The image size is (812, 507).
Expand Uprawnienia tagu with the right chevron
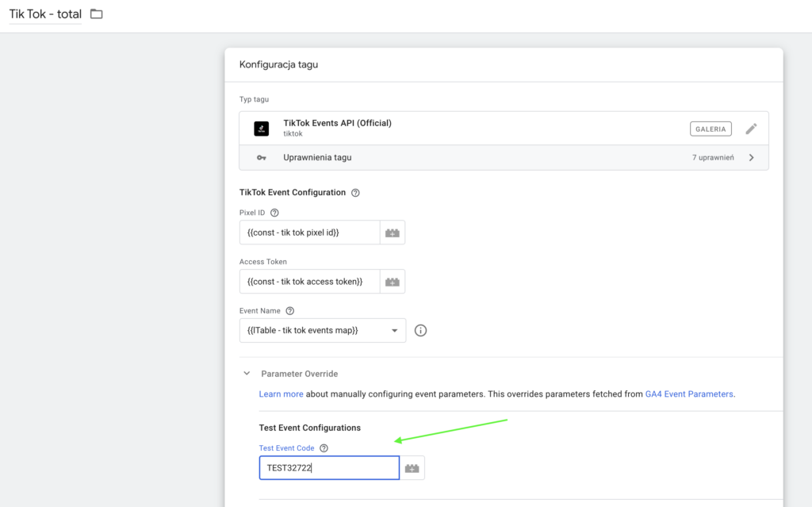click(x=751, y=158)
